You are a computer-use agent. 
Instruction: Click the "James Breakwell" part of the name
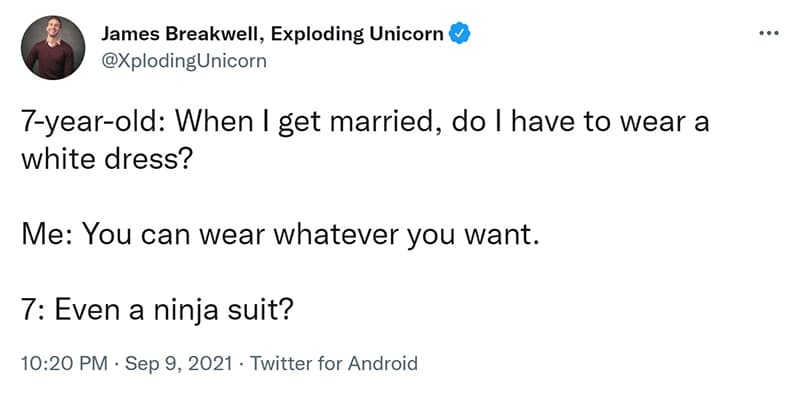181,34
